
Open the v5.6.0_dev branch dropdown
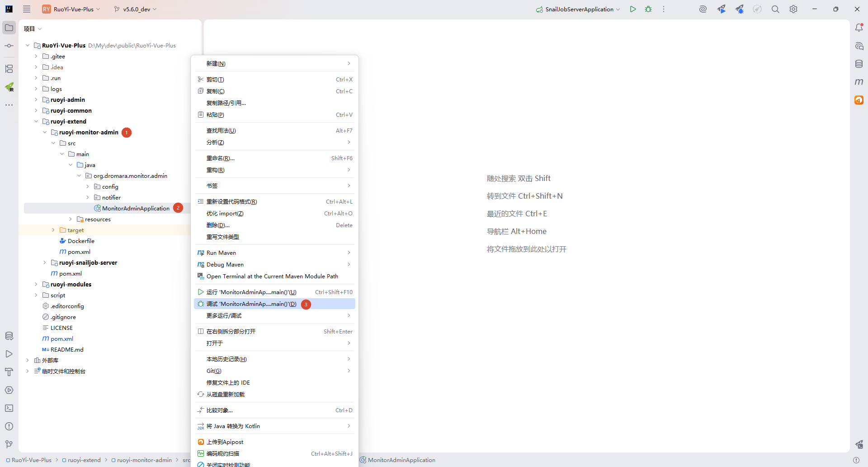pos(136,9)
